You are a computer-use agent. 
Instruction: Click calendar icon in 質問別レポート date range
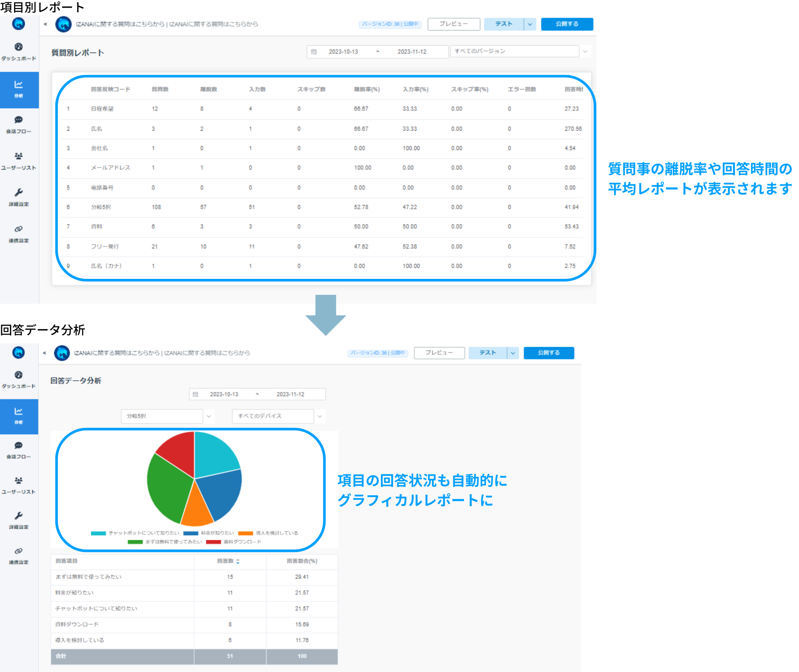click(314, 52)
